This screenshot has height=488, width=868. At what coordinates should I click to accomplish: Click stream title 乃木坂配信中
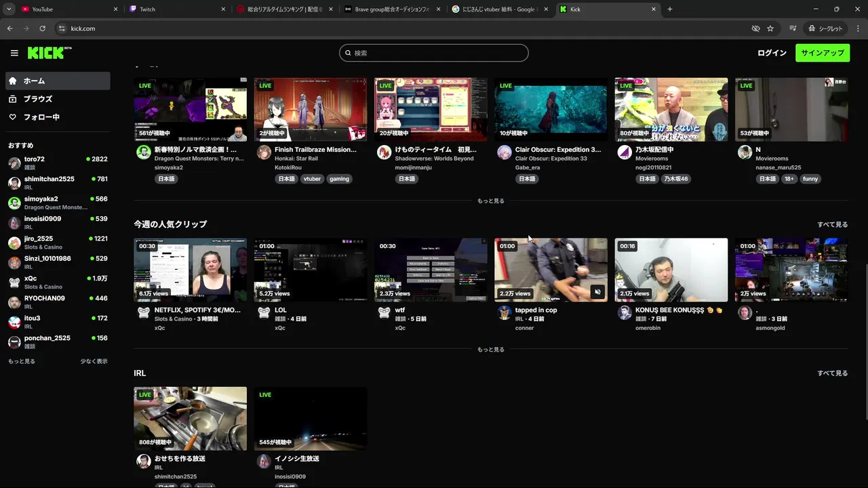click(654, 150)
